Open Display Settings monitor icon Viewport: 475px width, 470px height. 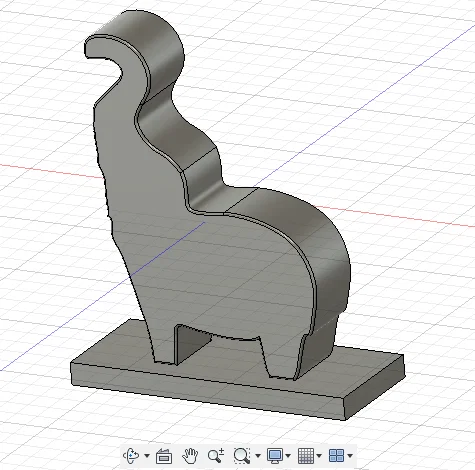(275, 456)
